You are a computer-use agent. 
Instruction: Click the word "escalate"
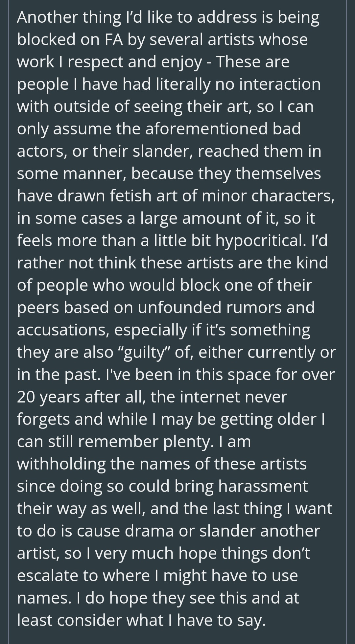coord(47,576)
